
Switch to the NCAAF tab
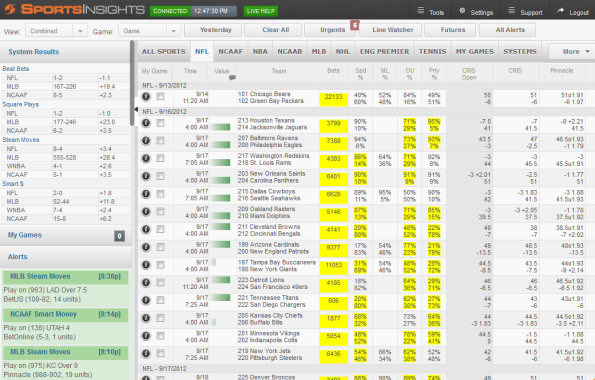click(x=230, y=52)
